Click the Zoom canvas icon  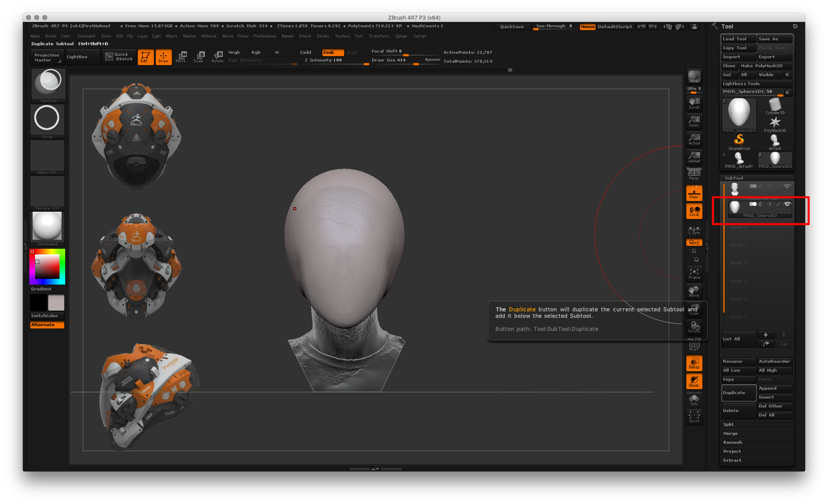(x=694, y=121)
